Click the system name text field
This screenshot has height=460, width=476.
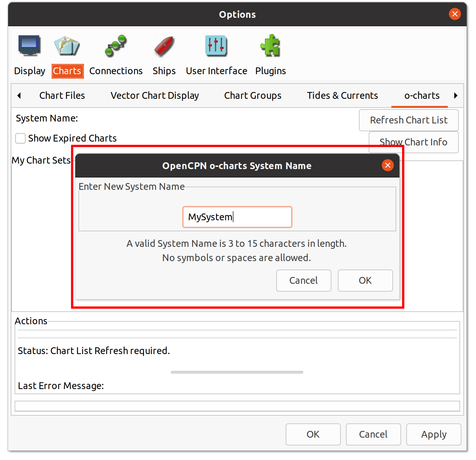click(237, 217)
